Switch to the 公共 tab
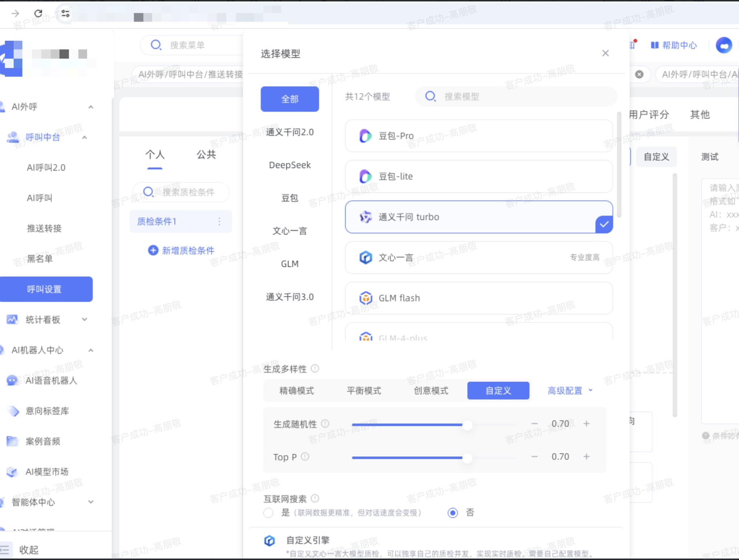 point(206,155)
